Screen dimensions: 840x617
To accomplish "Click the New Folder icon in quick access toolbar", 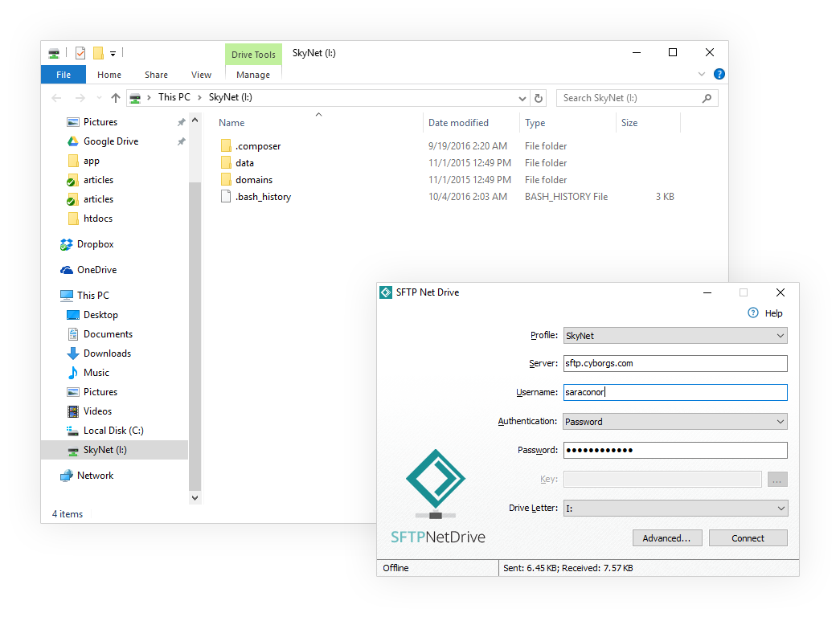I will (x=98, y=53).
